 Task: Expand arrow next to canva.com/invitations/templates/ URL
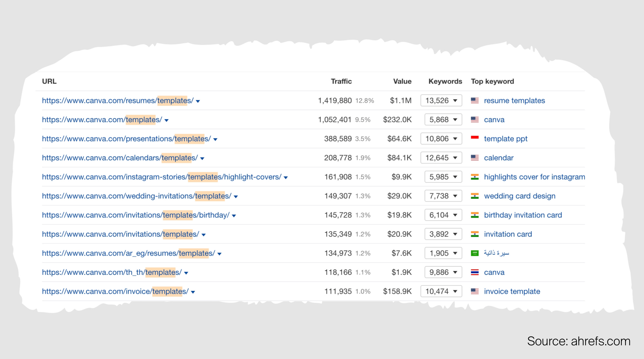(x=204, y=235)
